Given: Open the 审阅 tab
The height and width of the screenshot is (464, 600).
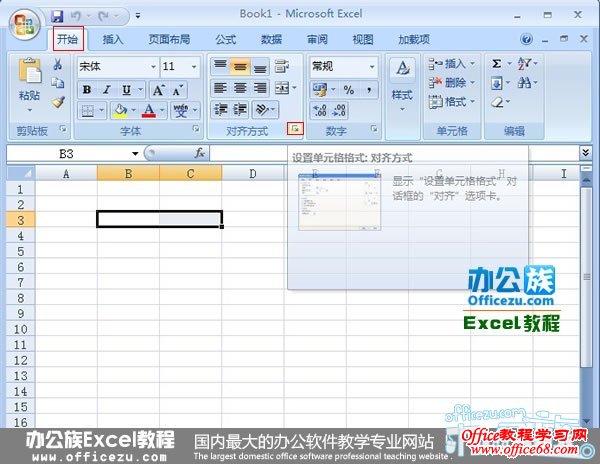Looking at the screenshot, I should (317, 39).
